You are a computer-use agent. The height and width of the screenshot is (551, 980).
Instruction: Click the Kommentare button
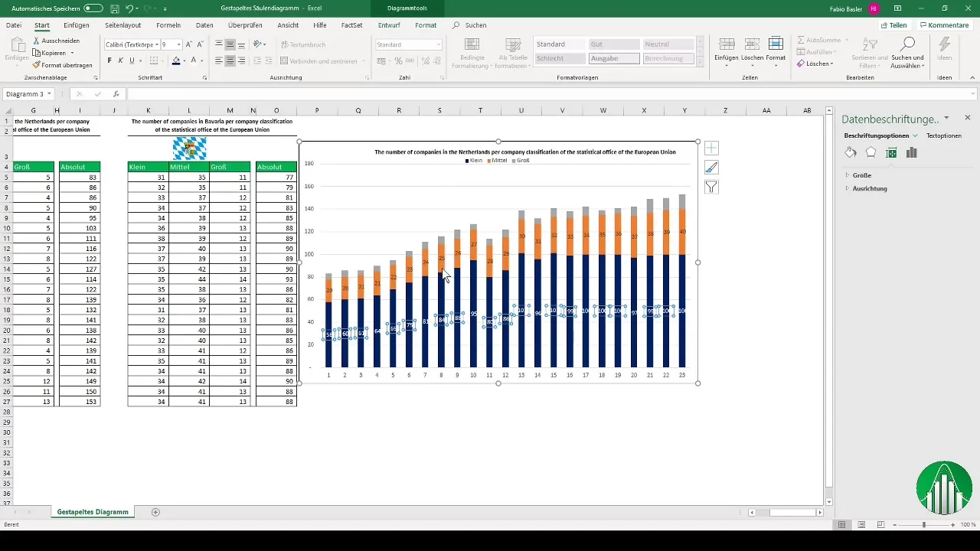[x=943, y=25]
